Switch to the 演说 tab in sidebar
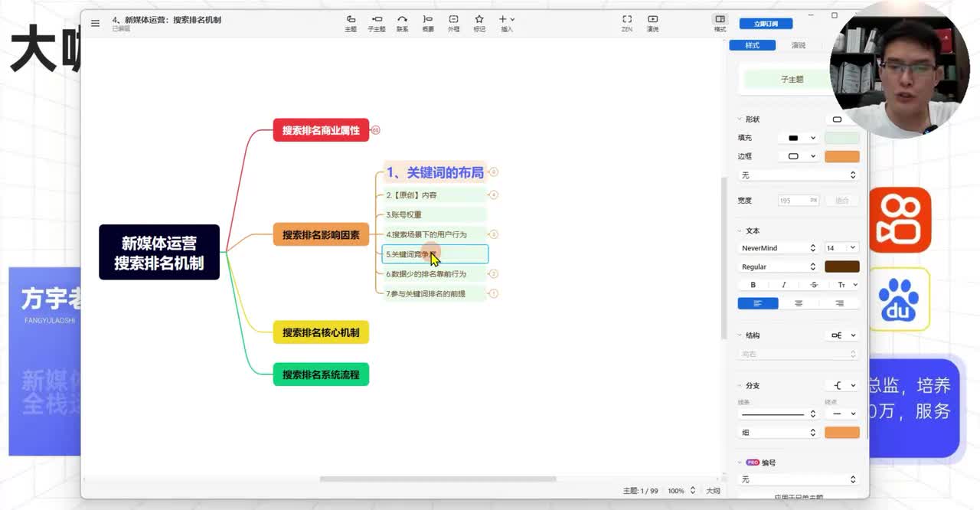The width and height of the screenshot is (980, 510). point(799,45)
